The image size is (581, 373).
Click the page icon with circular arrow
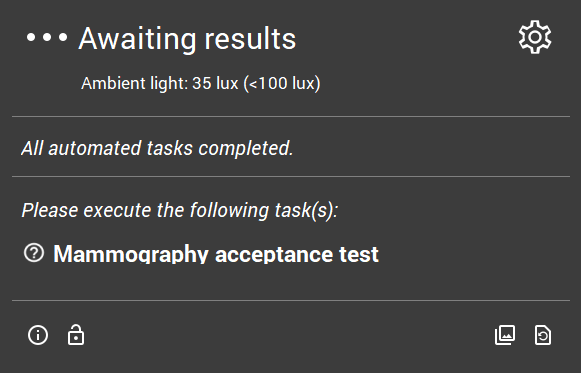pos(543,335)
